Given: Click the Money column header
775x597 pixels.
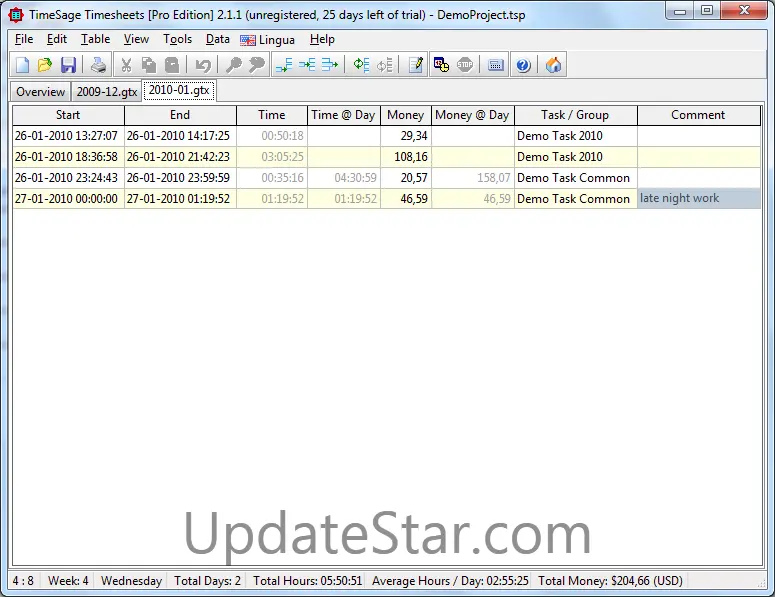Looking at the screenshot, I should tap(406, 115).
